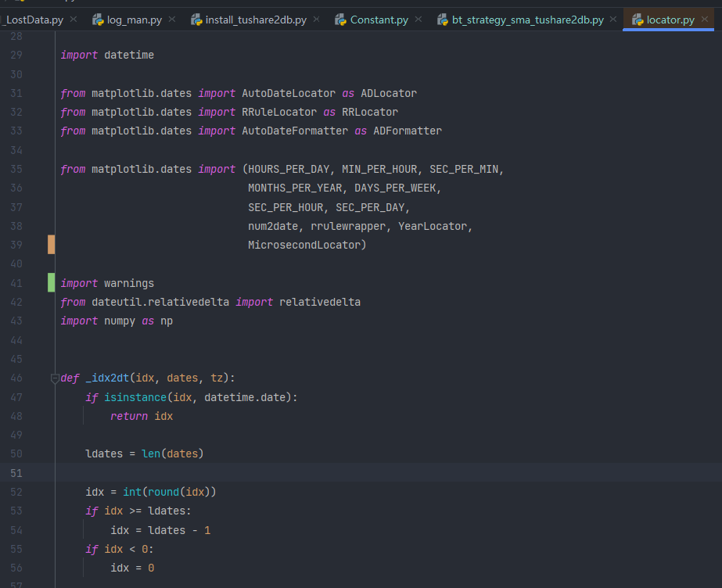Close the _LostData.py tab
The width and height of the screenshot is (722, 588).
click(x=74, y=19)
